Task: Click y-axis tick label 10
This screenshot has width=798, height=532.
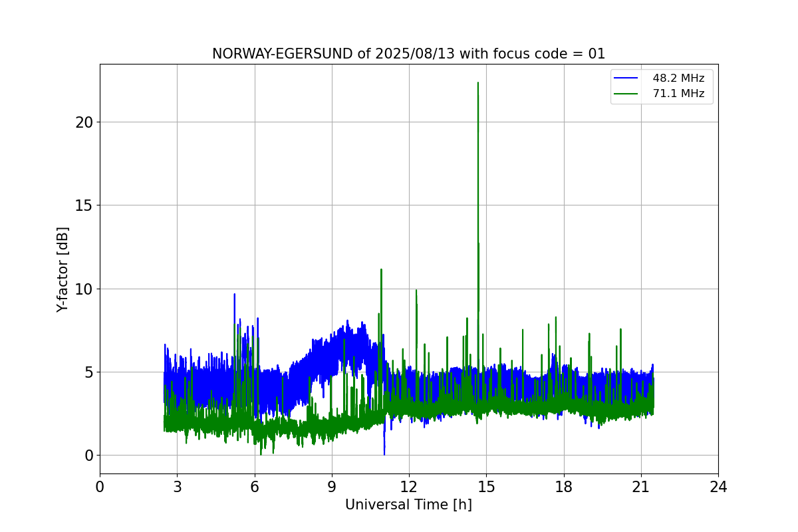Action: point(84,289)
